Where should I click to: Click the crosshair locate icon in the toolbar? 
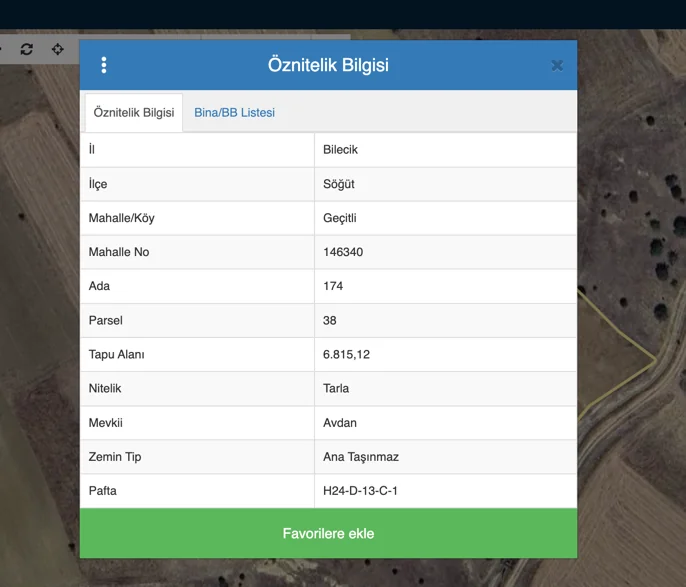(58, 49)
